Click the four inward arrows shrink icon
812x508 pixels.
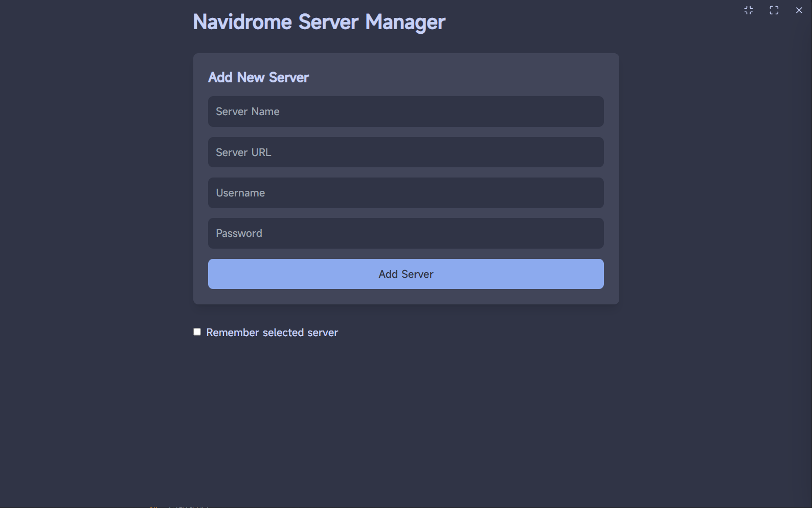pyautogui.click(x=749, y=10)
